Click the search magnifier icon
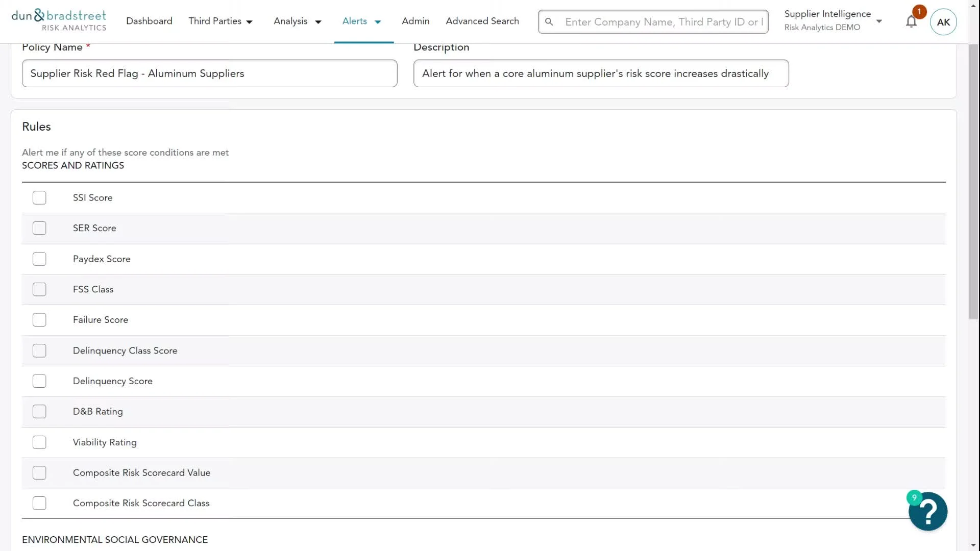Viewport: 980px width, 551px height. click(549, 22)
